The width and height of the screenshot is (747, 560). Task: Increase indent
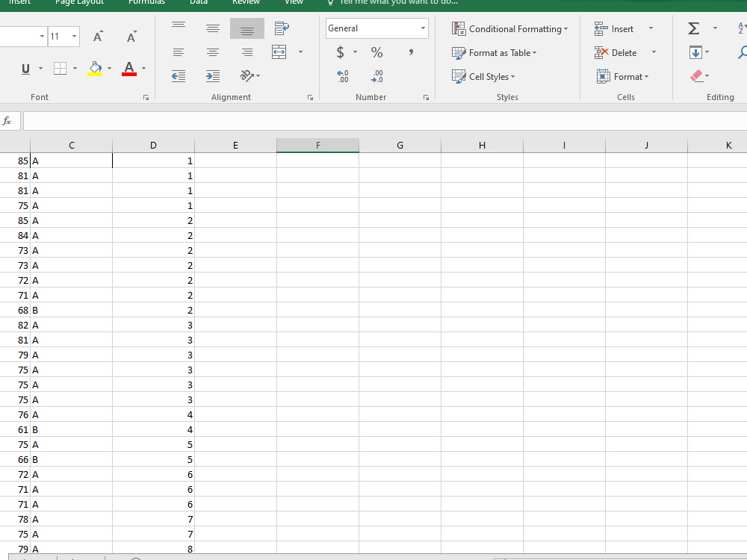point(213,75)
